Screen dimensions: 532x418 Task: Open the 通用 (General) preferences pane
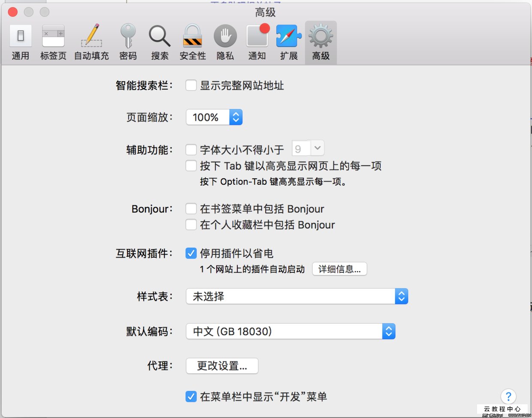20,41
